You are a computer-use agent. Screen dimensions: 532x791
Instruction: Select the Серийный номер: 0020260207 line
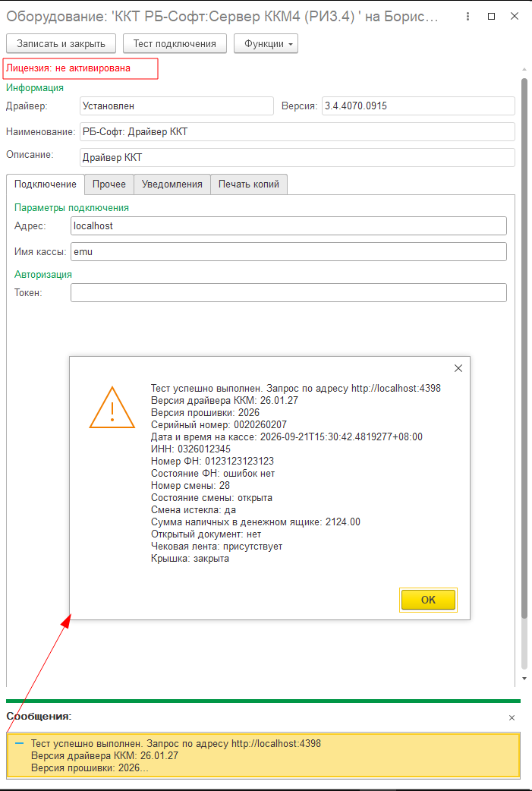[x=219, y=425]
